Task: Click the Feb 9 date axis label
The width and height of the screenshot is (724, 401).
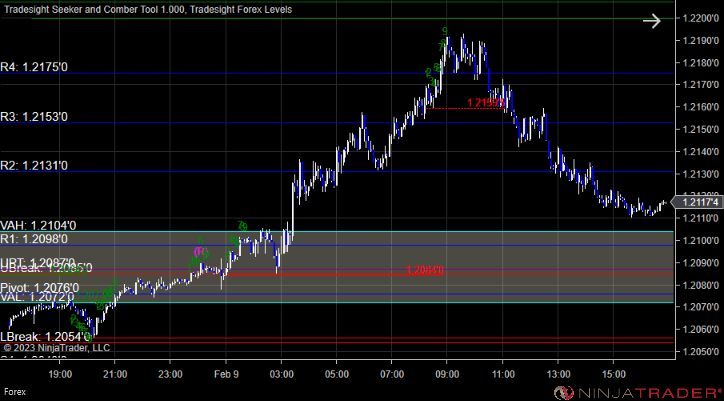Action: tap(226, 374)
